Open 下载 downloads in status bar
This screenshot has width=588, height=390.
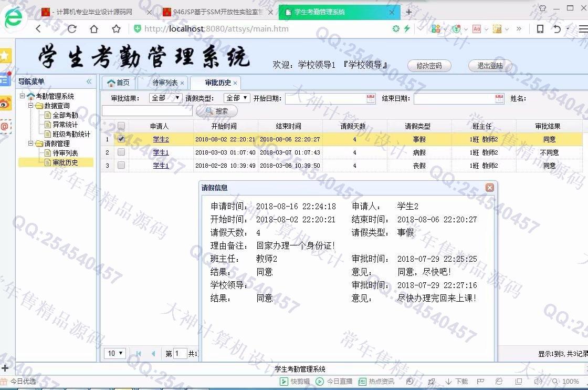click(456, 382)
